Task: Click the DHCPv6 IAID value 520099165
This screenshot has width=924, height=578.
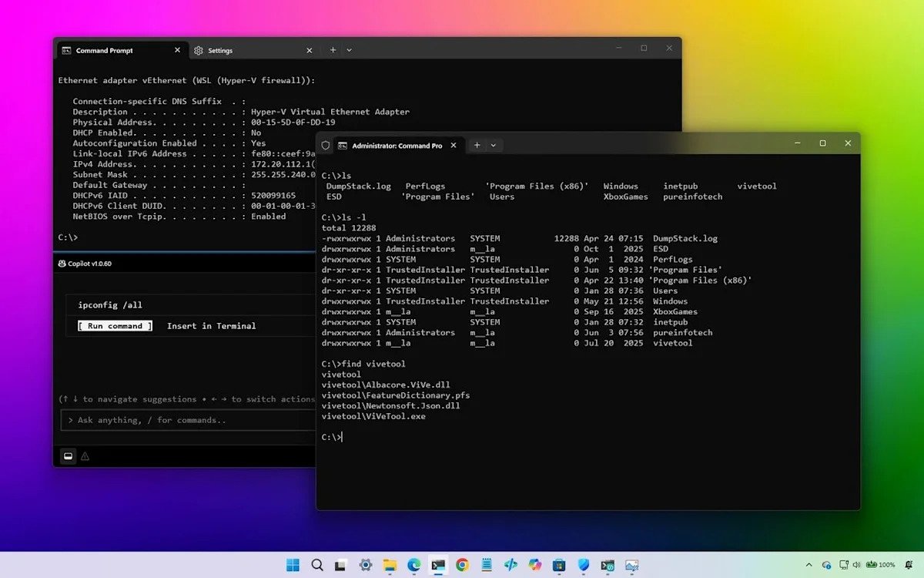Action: (273, 196)
